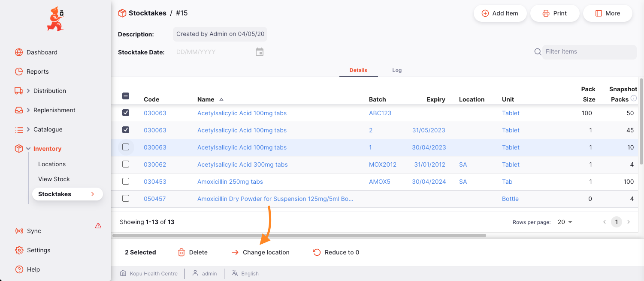Expand the Distribution menu section
This screenshot has width=644, height=281.
click(x=28, y=91)
